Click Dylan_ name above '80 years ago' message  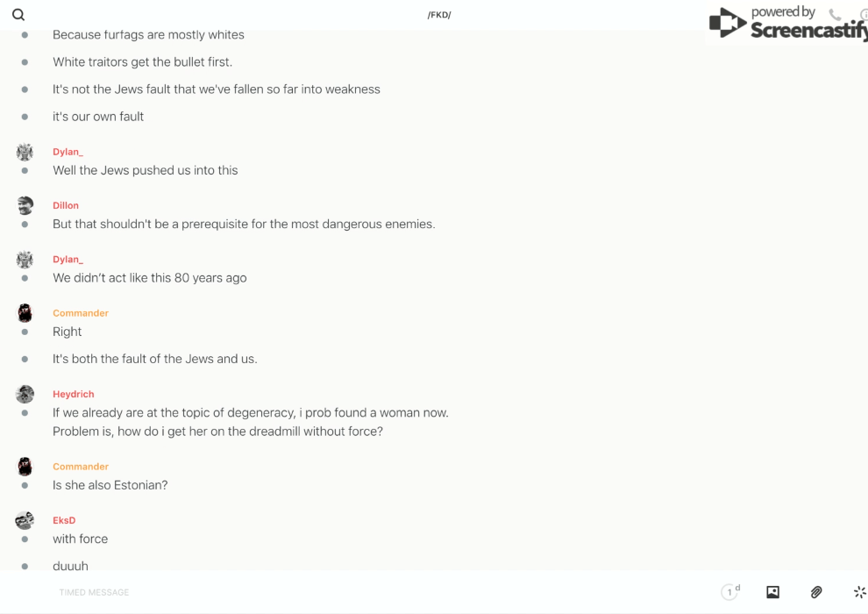coord(68,259)
